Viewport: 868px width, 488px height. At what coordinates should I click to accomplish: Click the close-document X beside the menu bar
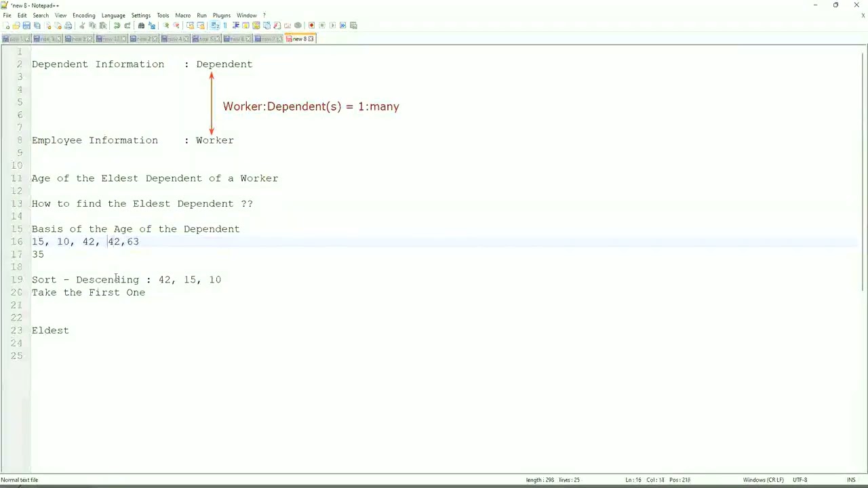point(863,15)
